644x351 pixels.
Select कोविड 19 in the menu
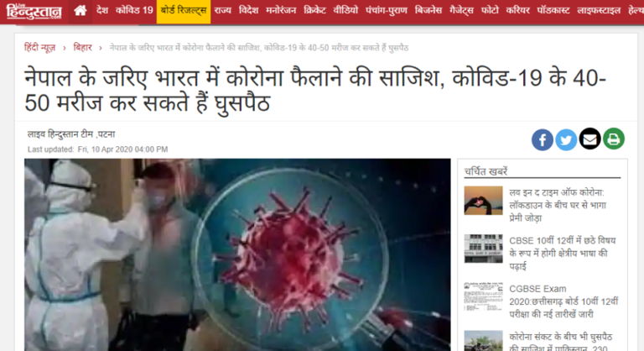pos(134,10)
